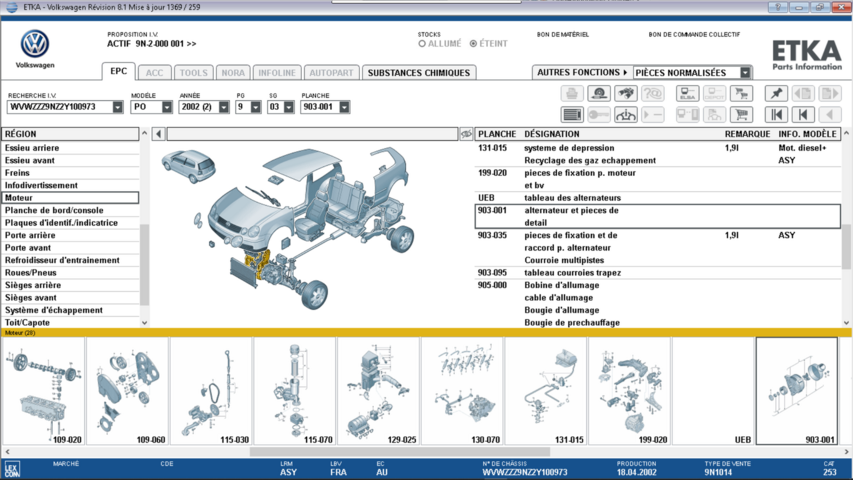Open the PG 9 dropdown
Viewport: 853px width, 480px height.
point(256,107)
